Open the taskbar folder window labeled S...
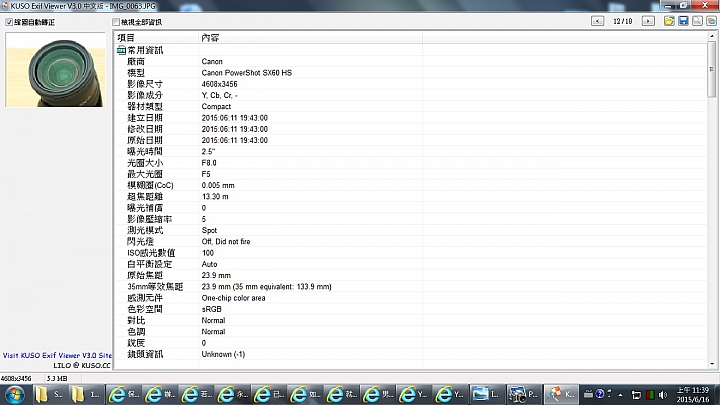 click(x=51, y=394)
